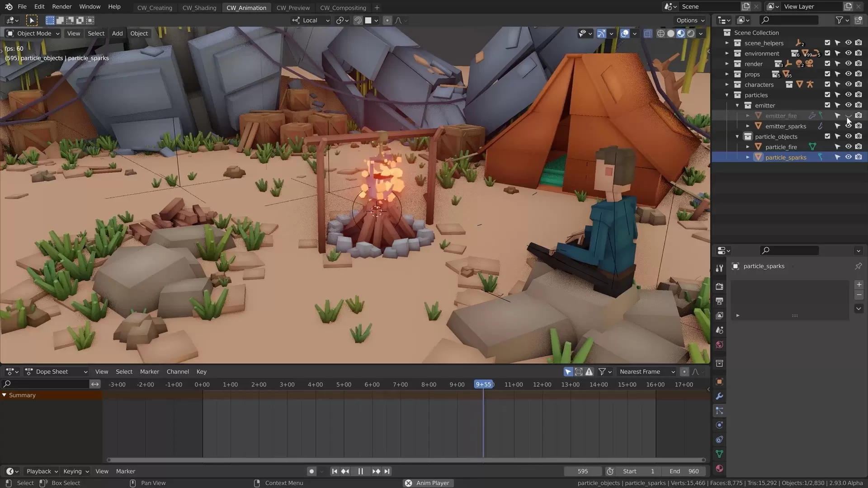Uncheck the environment collection checkbox
868x488 pixels.
[x=827, y=53]
